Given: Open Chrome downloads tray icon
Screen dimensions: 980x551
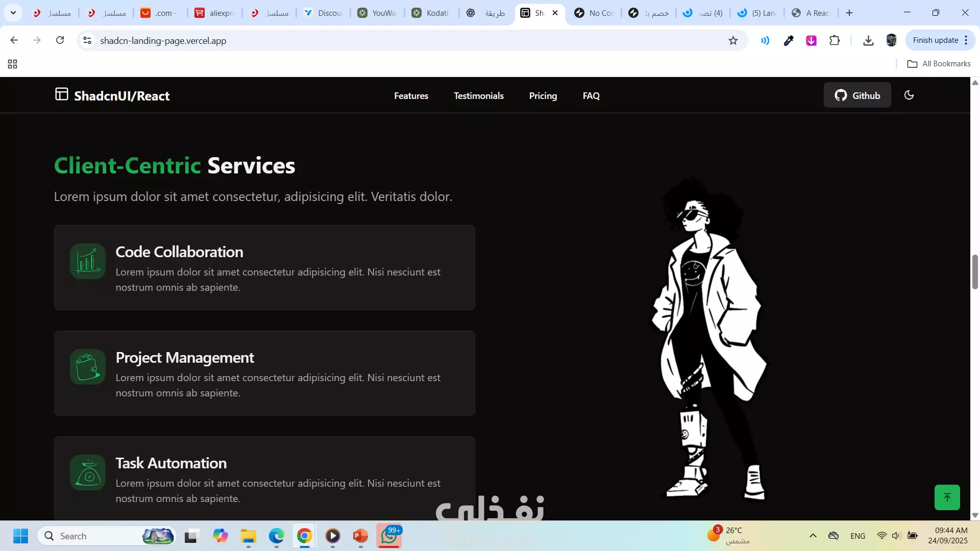Looking at the screenshot, I should (868, 41).
